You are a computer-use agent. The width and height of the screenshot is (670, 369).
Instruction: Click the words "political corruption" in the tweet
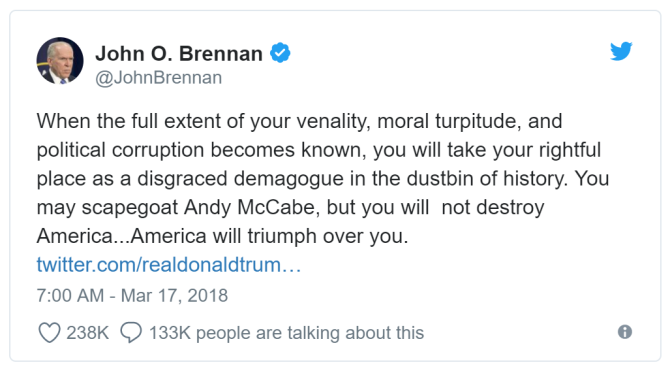[121, 150]
